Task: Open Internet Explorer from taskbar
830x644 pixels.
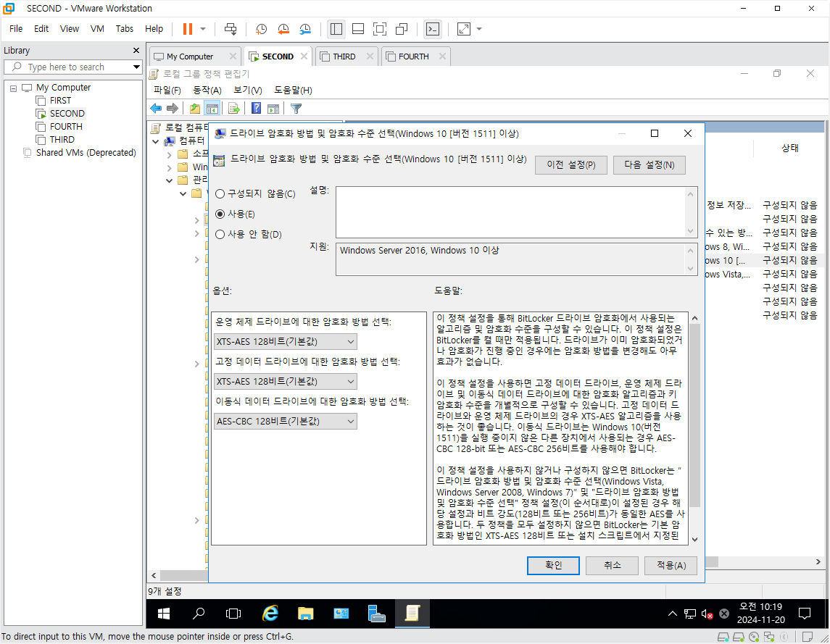Action: click(270, 614)
